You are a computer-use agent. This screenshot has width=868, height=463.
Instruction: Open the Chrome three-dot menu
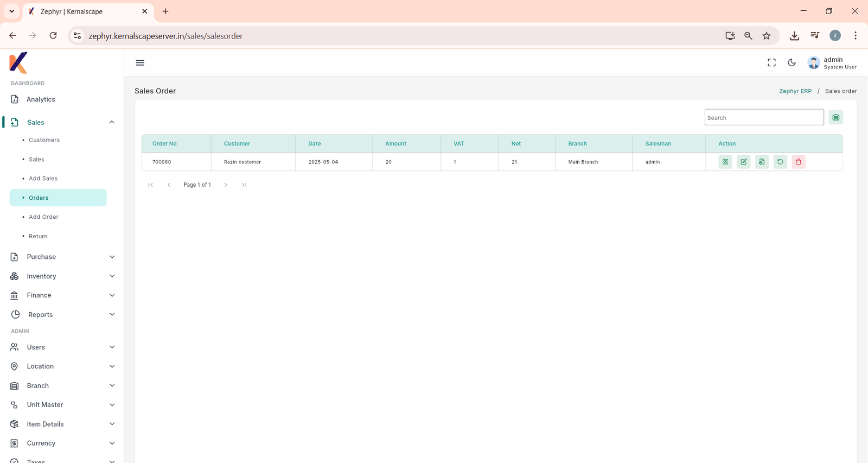click(x=856, y=36)
